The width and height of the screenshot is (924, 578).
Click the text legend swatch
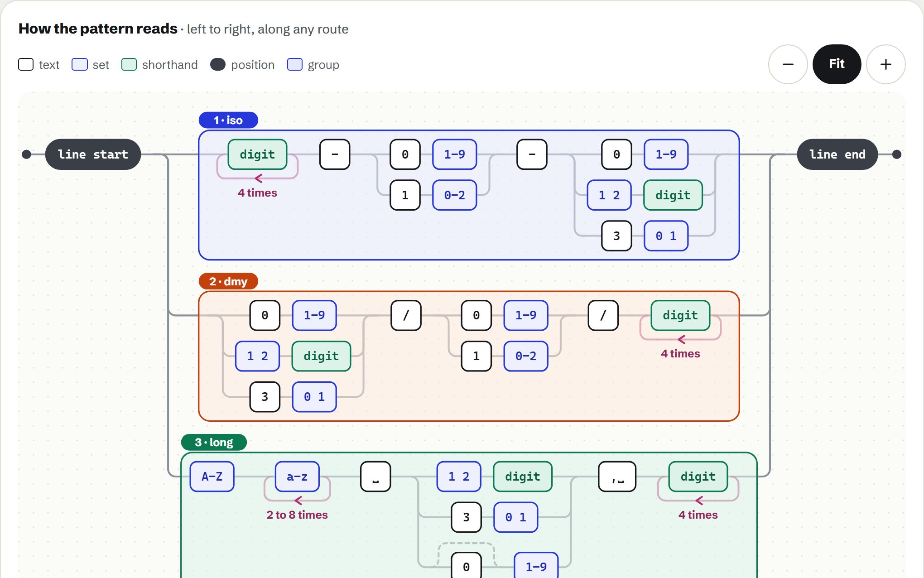tap(26, 64)
